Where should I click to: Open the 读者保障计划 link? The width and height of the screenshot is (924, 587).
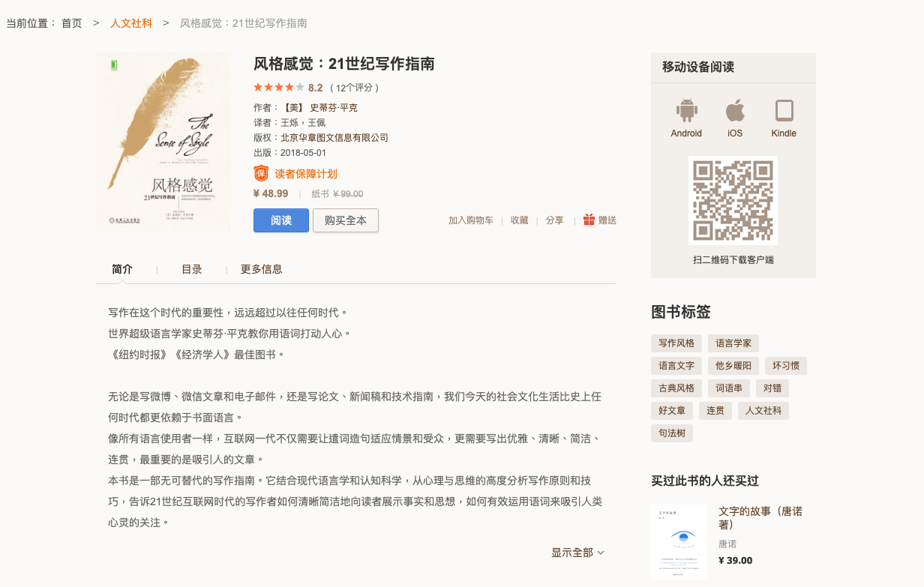306,174
